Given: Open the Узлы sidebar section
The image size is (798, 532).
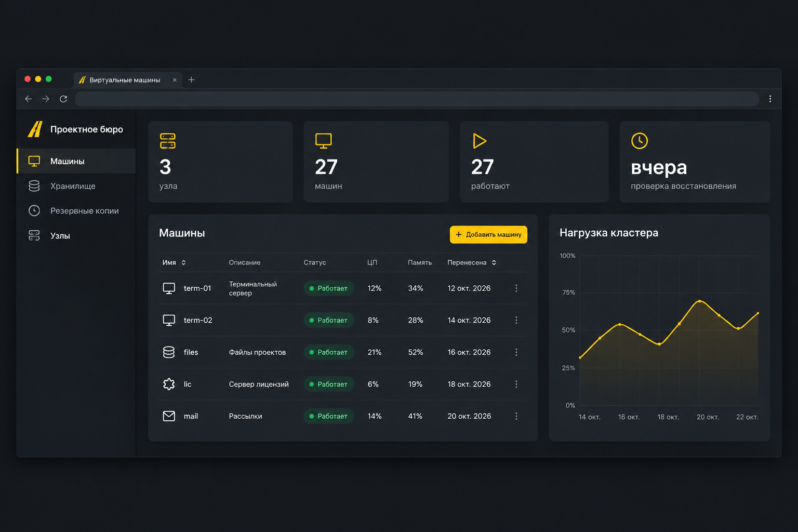Looking at the screenshot, I should (76, 235).
